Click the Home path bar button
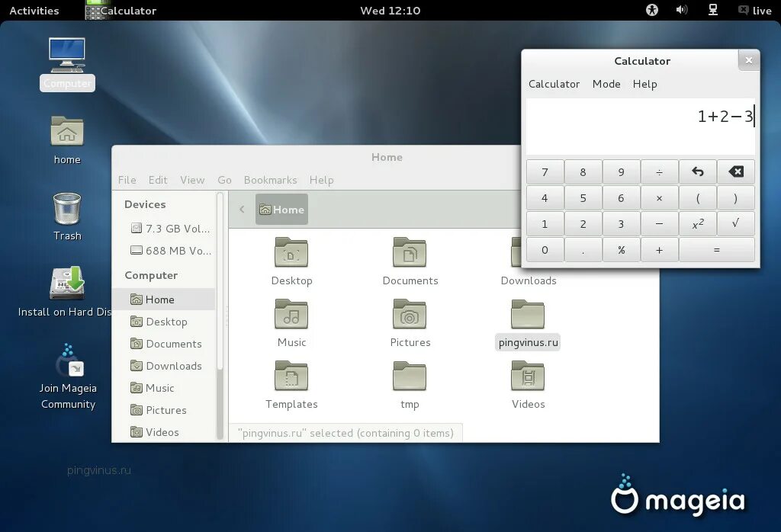The height and width of the screenshot is (532, 781). click(x=282, y=209)
